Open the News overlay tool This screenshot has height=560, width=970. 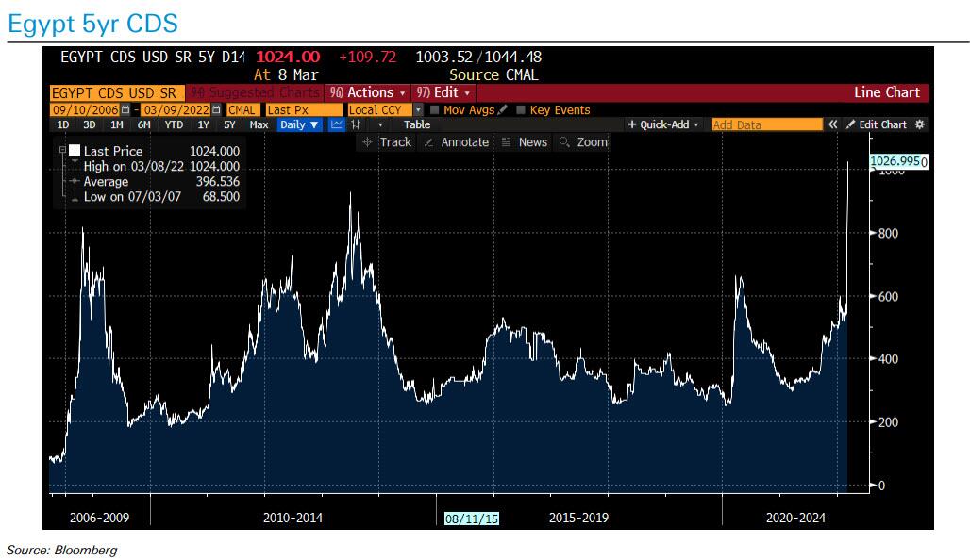click(524, 141)
